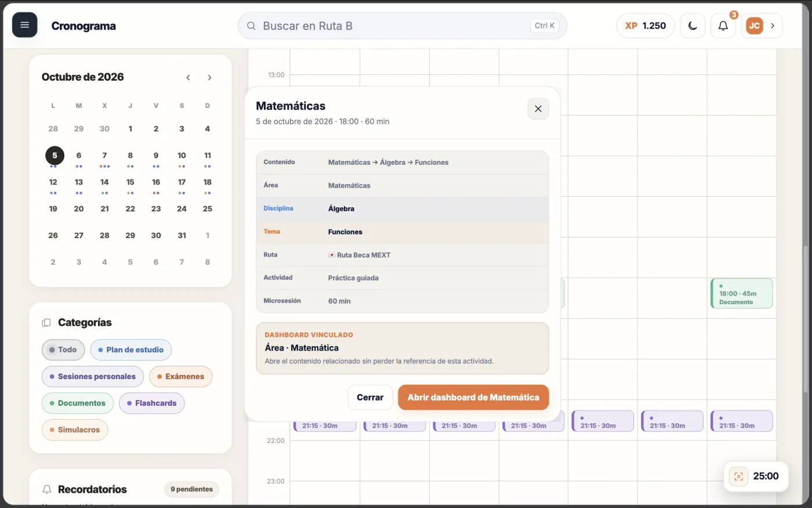812x508 pixels.
Task: Expand the profile chevron next to JC
Action: click(773, 26)
